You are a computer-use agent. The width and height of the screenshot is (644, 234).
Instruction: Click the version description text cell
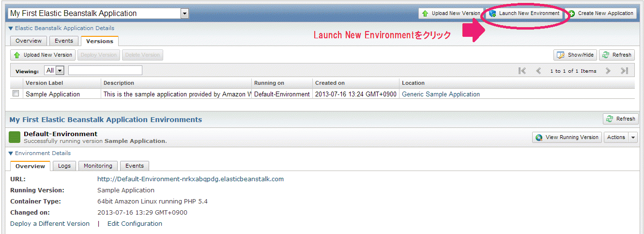(x=176, y=94)
